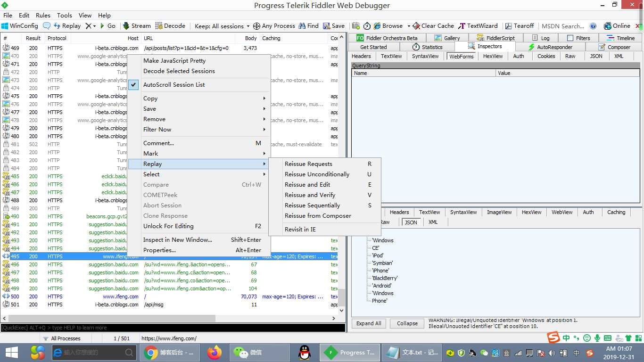Click the timer clock toolbar icon
The height and width of the screenshot is (362, 644).
(367, 26)
